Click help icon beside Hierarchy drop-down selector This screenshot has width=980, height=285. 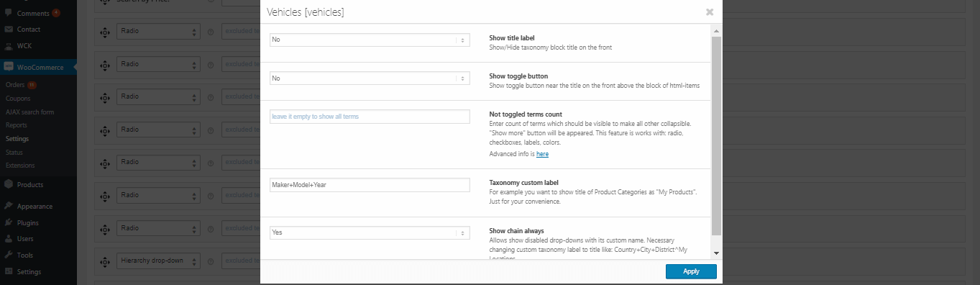point(211,262)
